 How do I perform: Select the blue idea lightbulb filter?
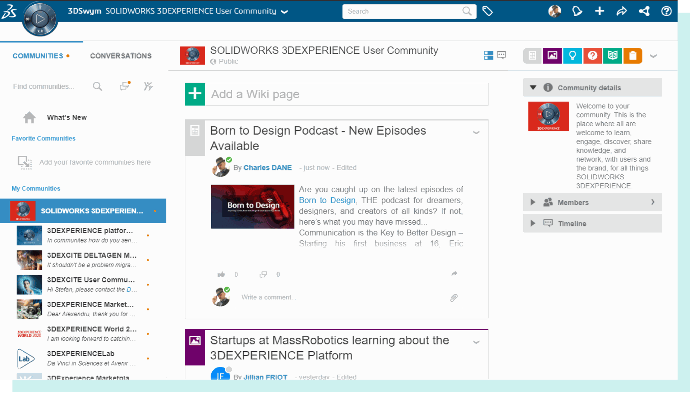pos(573,55)
